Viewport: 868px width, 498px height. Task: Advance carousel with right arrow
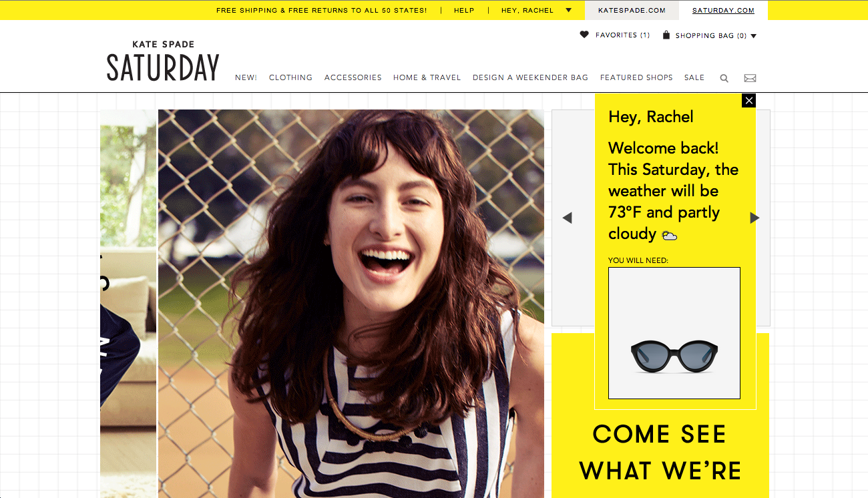tap(754, 218)
